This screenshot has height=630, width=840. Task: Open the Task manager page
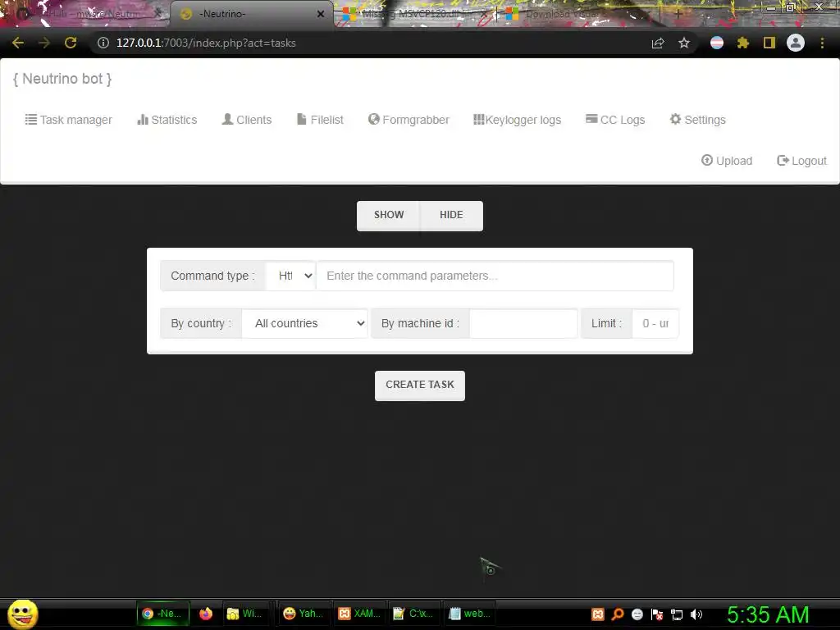coord(69,120)
